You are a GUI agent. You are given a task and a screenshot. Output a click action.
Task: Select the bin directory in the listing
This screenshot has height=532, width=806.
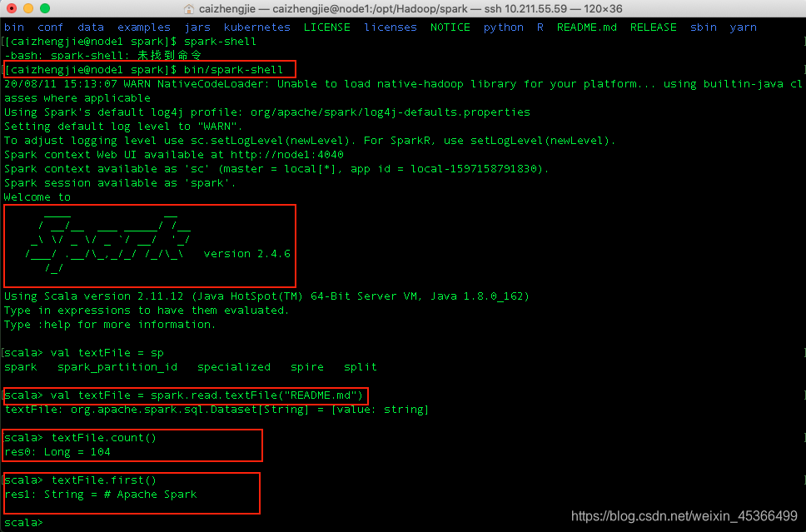[x=13, y=27]
